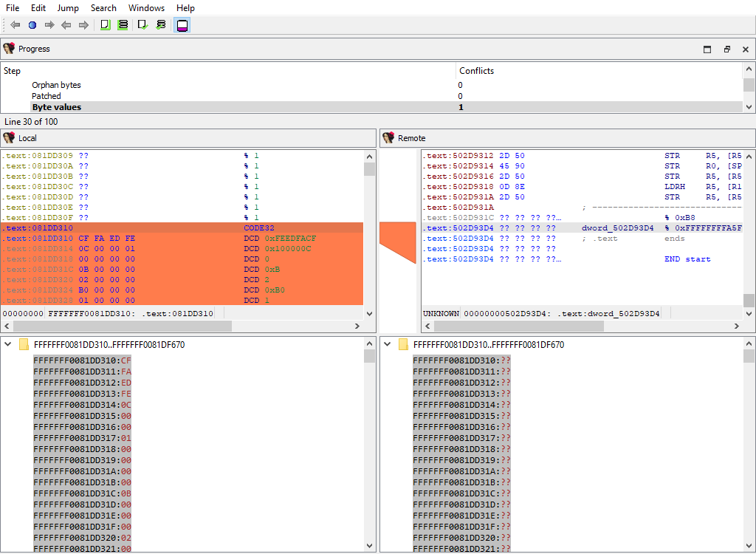
Task: Click the page with green checkmark icon
Action: pos(143,25)
